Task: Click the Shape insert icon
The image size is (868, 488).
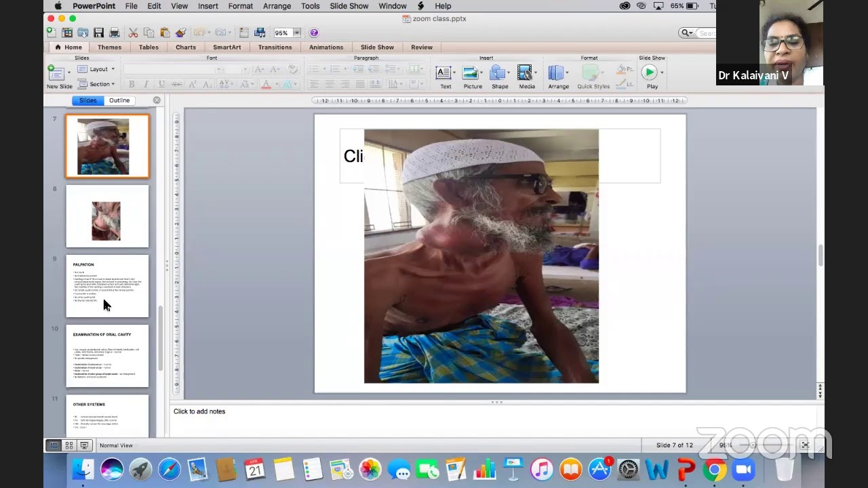Action: click(500, 77)
